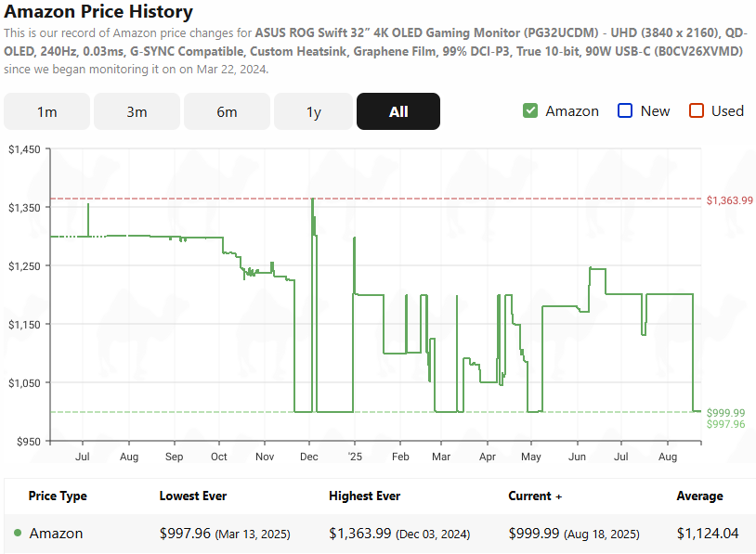Click the $1,124.04 average price value
The height and width of the screenshot is (554, 756).
coord(708,534)
